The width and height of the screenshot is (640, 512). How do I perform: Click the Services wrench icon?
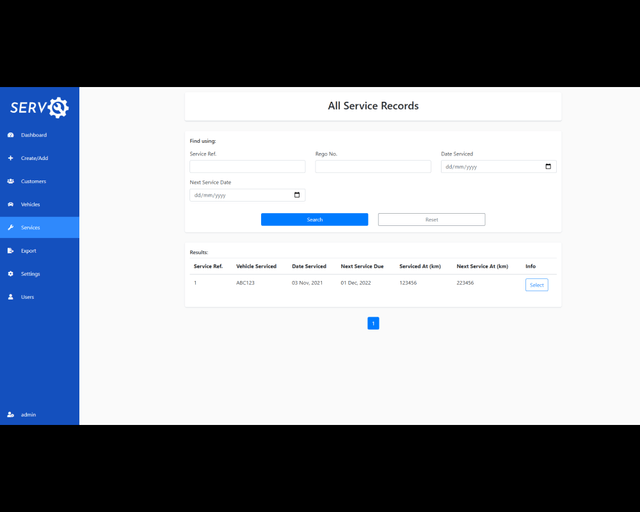[10, 228]
